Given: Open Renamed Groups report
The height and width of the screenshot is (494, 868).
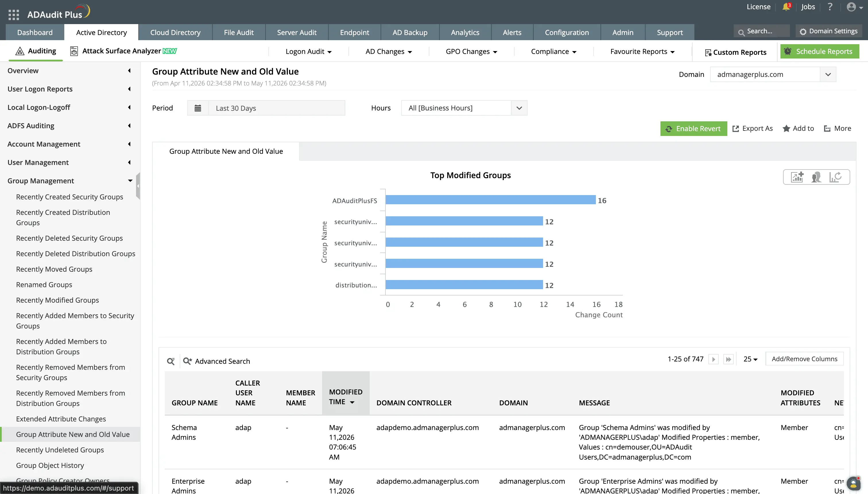Looking at the screenshot, I should point(44,285).
